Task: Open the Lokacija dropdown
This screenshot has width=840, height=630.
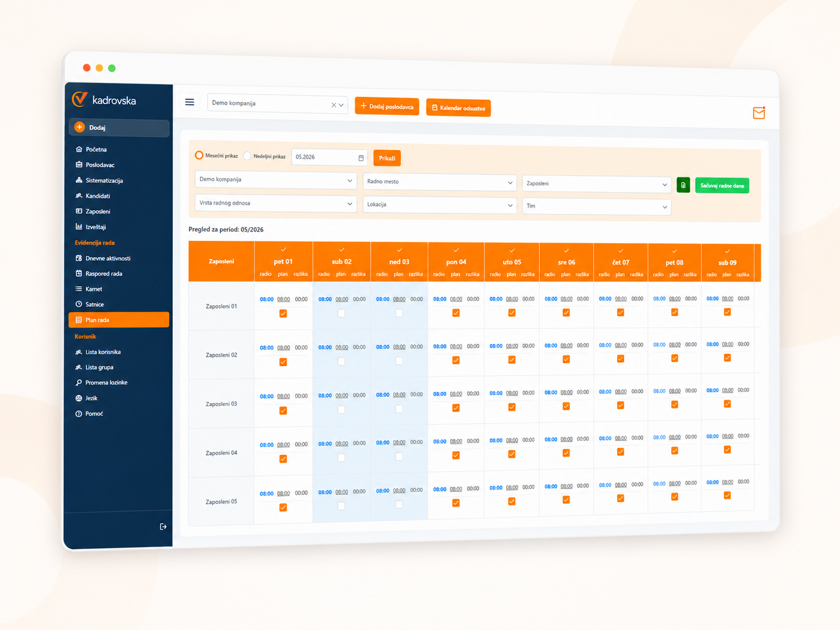Action: coord(440,205)
